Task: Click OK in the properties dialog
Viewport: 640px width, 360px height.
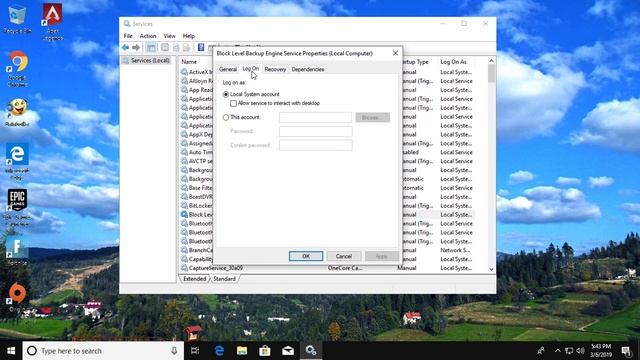Action: click(306, 256)
